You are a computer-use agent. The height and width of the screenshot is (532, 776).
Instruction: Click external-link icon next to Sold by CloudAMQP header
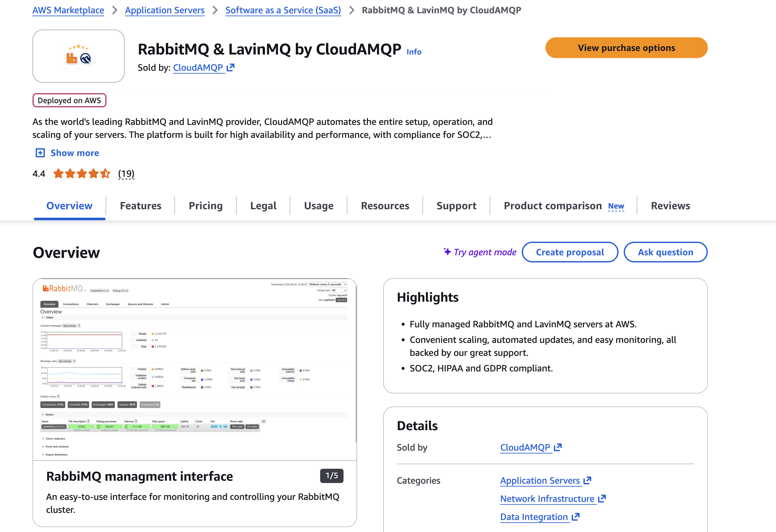(231, 68)
